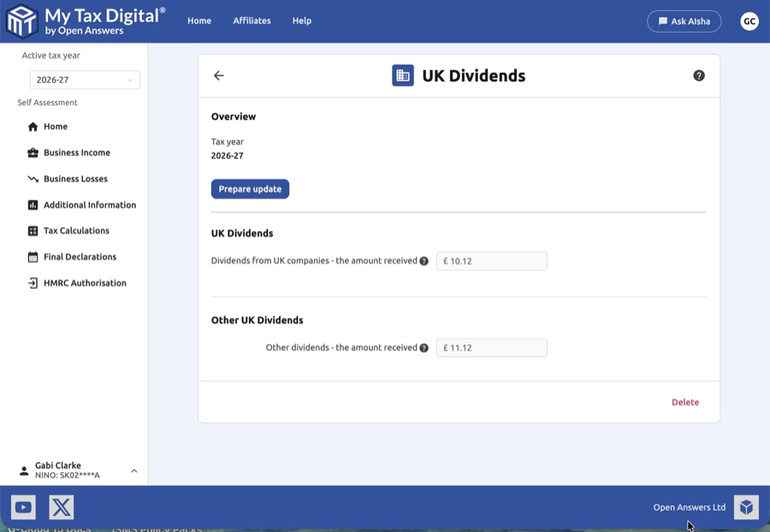This screenshot has width=770, height=532.
Task: Open the X social media icon
Action: click(x=62, y=507)
